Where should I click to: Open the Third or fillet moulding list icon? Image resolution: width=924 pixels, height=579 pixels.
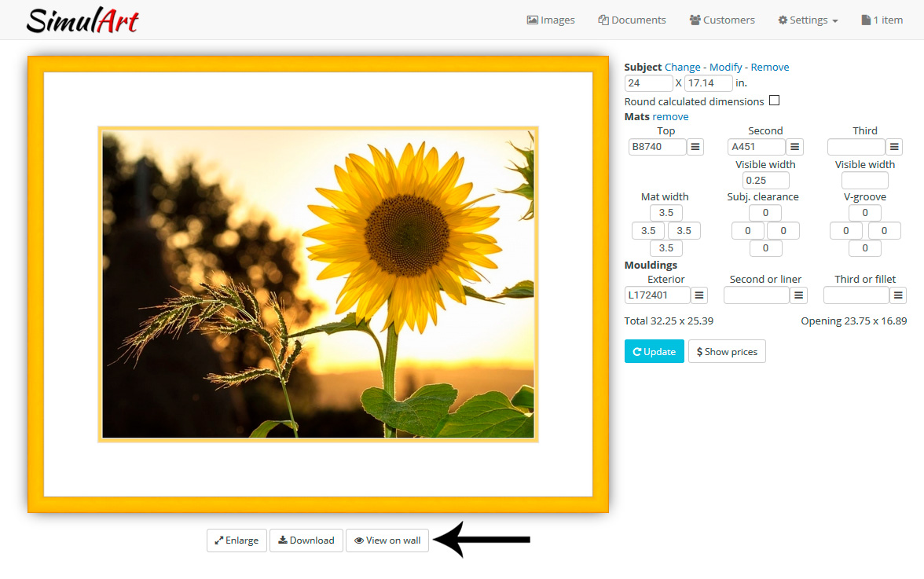click(897, 295)
